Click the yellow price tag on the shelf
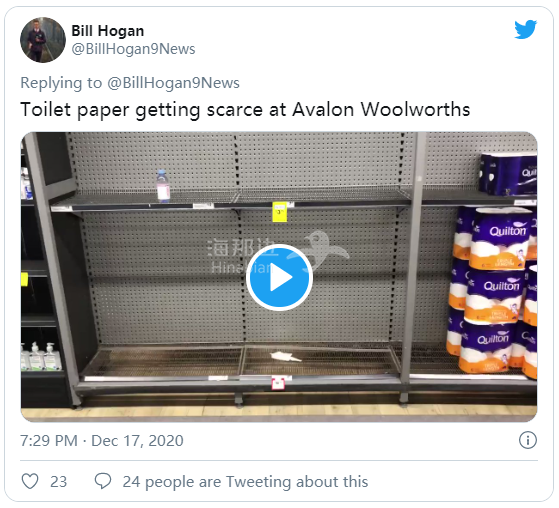 click(280, 212)
